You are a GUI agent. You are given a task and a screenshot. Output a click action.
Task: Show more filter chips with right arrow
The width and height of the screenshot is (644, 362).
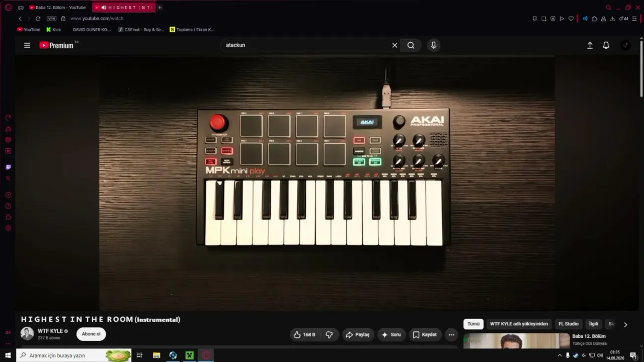pos(625,324)
